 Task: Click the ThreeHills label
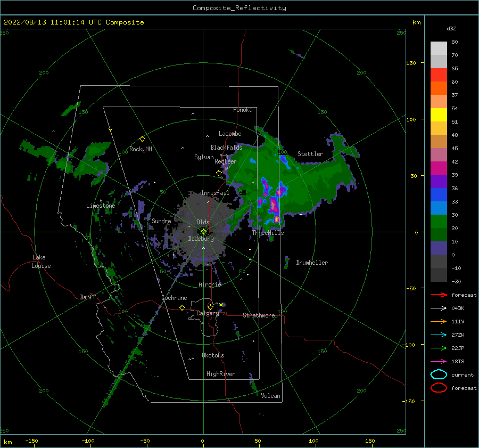268,233
